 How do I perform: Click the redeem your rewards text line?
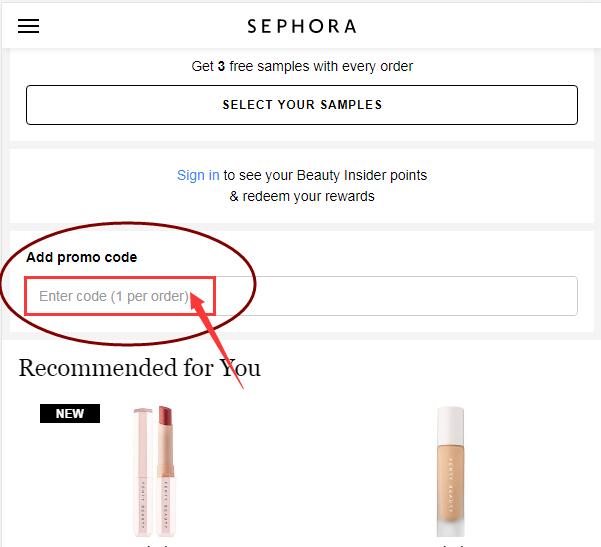coord(302,196)
